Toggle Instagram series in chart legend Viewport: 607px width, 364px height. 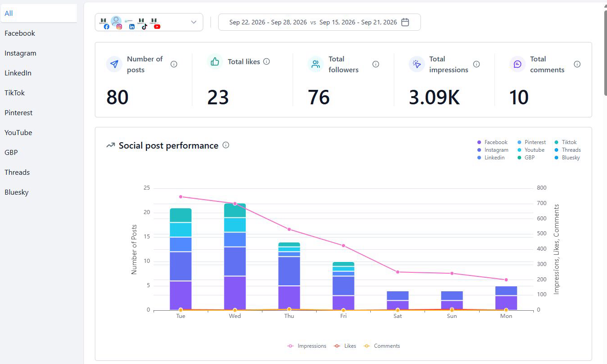(493, 150)
